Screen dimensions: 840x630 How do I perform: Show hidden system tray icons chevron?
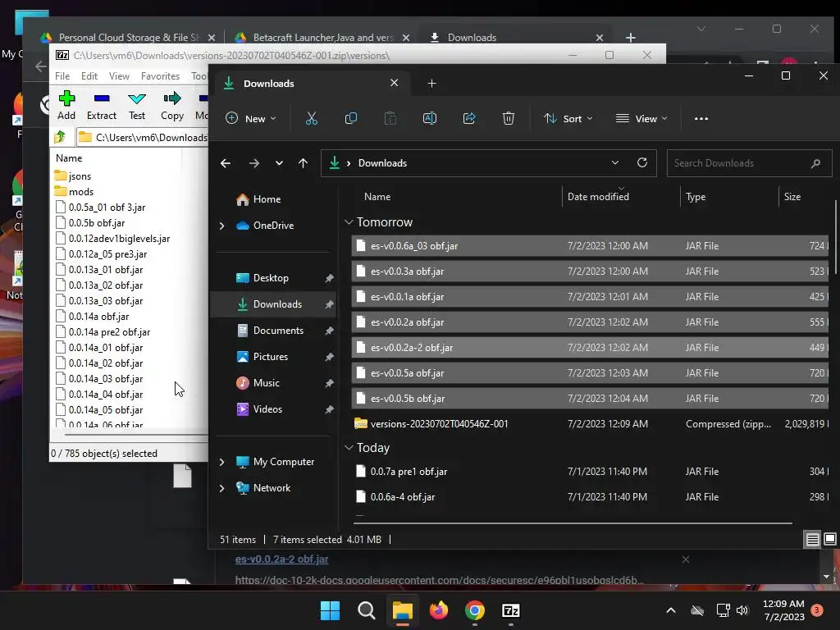pyautogui.click(x=671, y=610)
